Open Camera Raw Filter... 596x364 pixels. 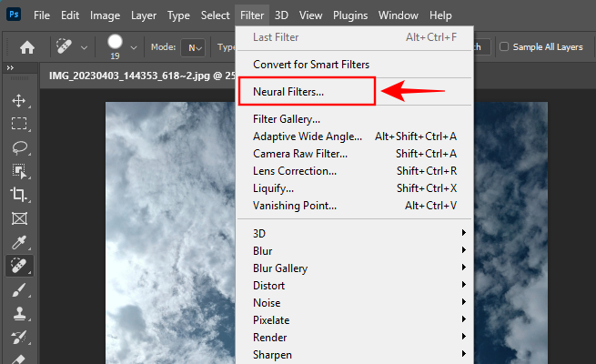[354, 154]
